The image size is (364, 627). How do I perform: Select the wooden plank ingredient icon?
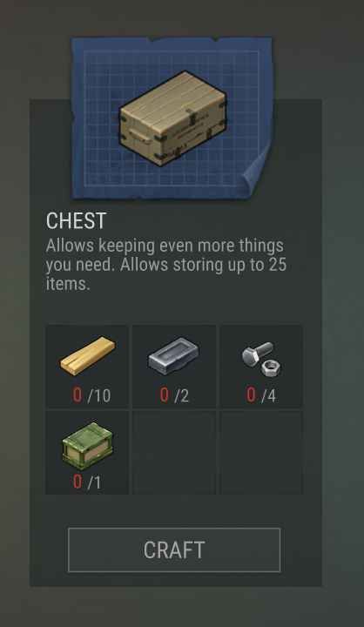(88, 356)
